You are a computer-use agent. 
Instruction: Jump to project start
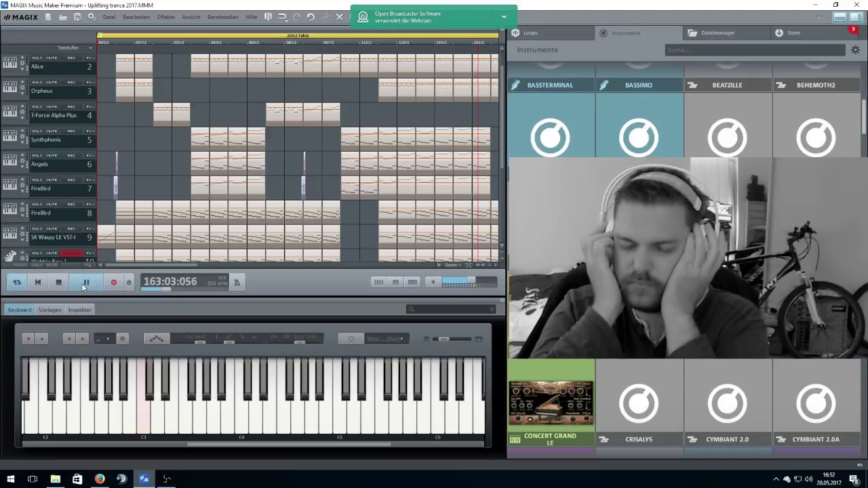[38, 283]
